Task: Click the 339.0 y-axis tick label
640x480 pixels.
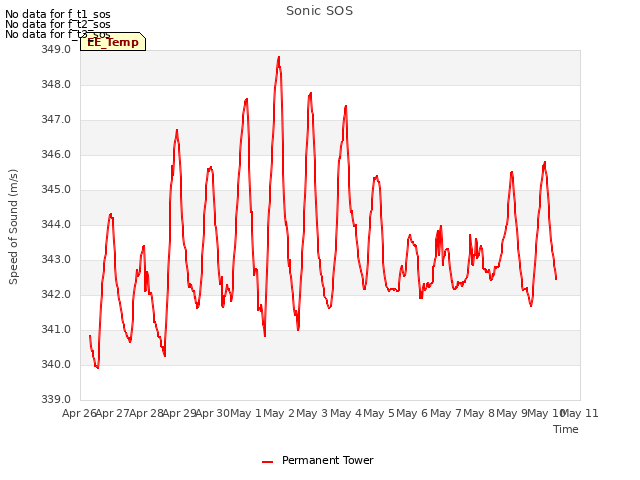Action: click(56, 400)
